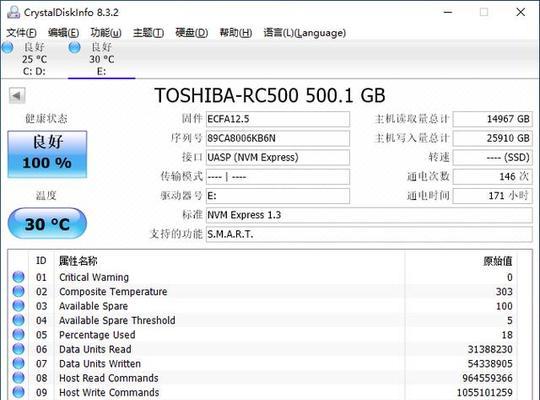540x400 pixels.
Task: Click the CrystalDiskInfo title bar icon
Action: [x=13, y=12]
